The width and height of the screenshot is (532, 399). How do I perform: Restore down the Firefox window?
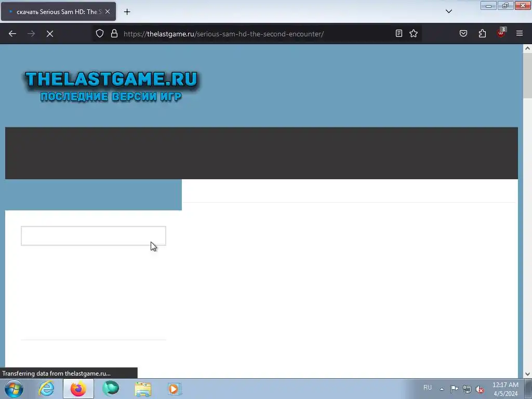pos(506,5)
